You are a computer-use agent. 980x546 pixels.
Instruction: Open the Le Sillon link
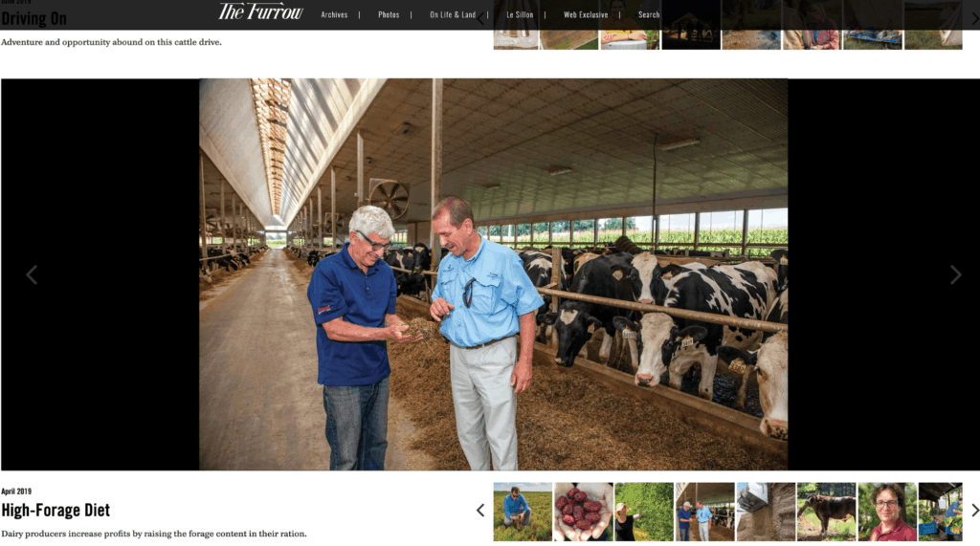tap(520, 14)
